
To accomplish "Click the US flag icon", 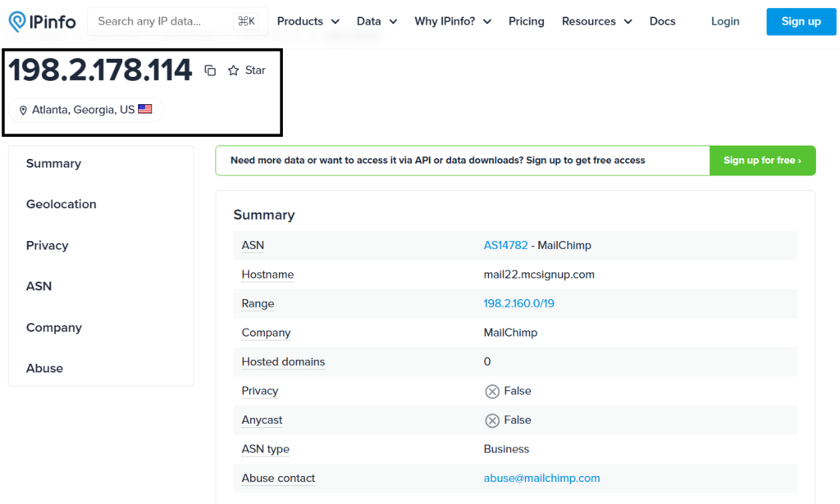I will click(144, 109).
